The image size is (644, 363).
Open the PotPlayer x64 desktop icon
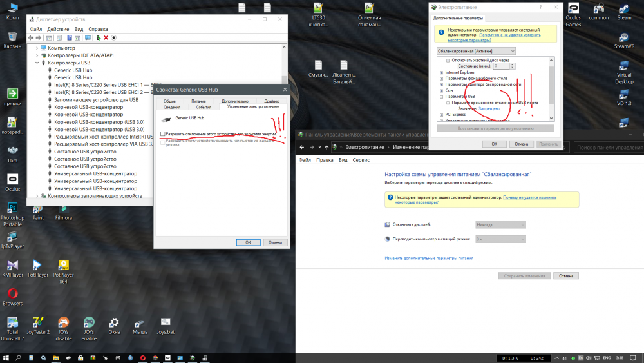(63, 271)
